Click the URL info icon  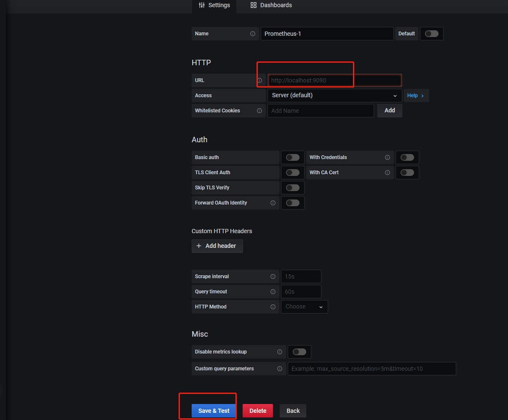259,80
